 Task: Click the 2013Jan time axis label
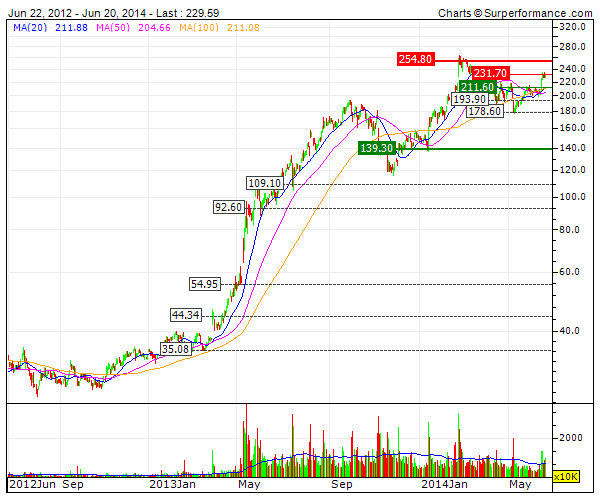pos(173,484)
